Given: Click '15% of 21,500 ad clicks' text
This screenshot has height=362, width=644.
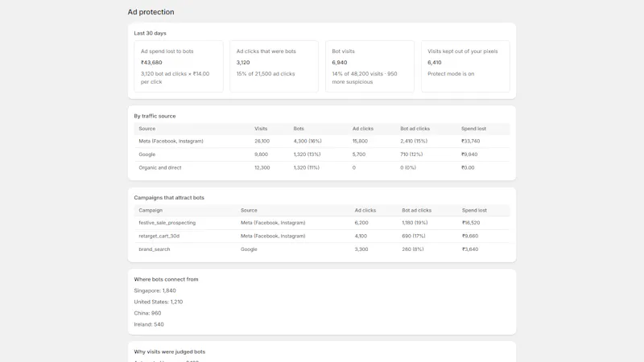Looking at the screenshot, I should tap(266, 74).
